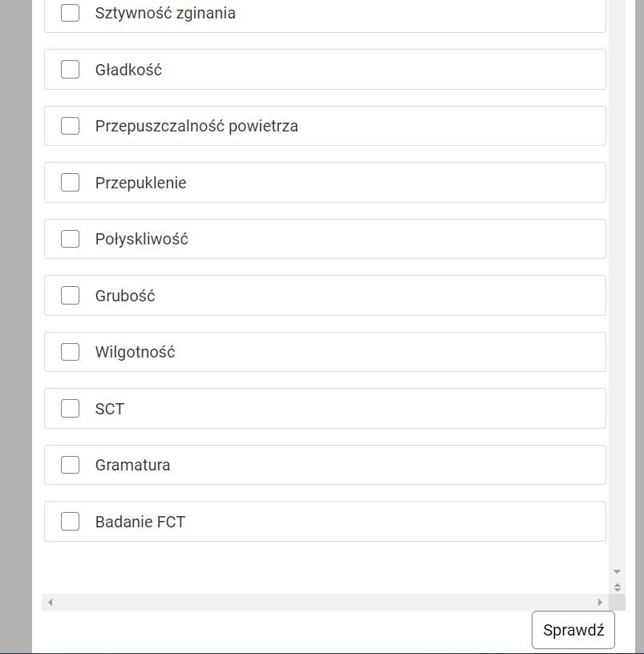The image size is (644, 654).
Task: Click the Przepuszczalność powietrza label text
Action: point(196,126)
